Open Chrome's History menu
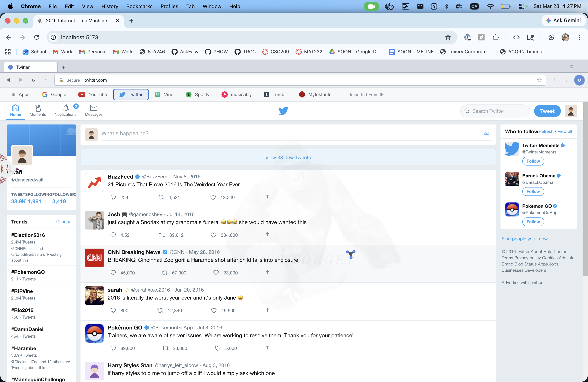 [110, 6]
